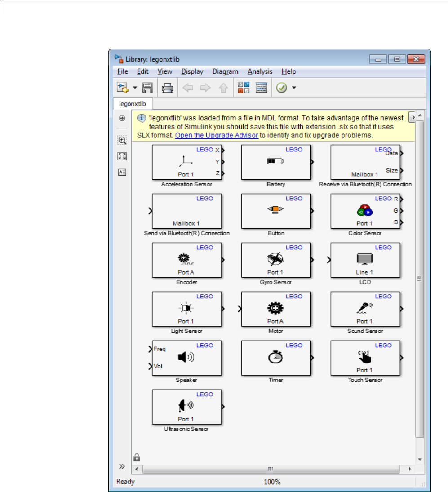448x492 pixels.
Task: Select the Annotation text tool
Action: tap(122, 172)
